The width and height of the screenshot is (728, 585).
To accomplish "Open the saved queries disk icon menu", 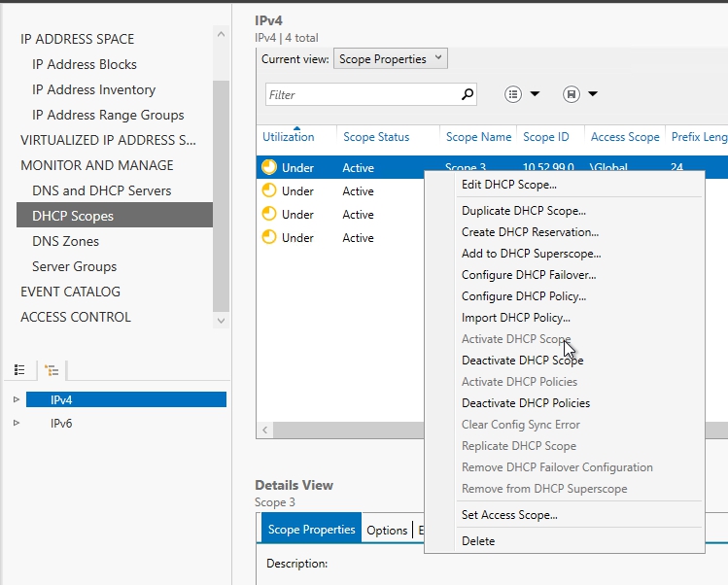I will click(579, 94).
